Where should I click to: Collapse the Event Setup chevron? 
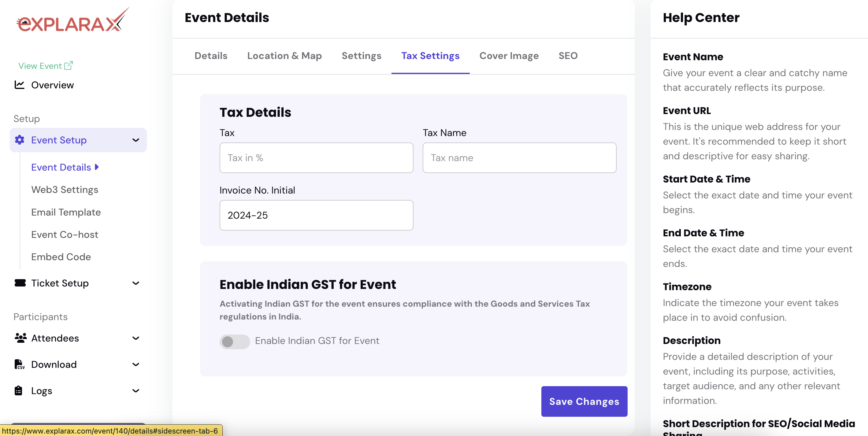[136, 140]
